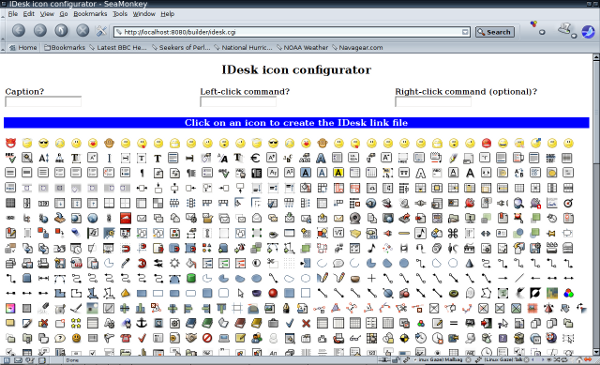Go forward with the Forward button
The width and height of the screenshot is (600, 365).
click(x=40, y=31)
